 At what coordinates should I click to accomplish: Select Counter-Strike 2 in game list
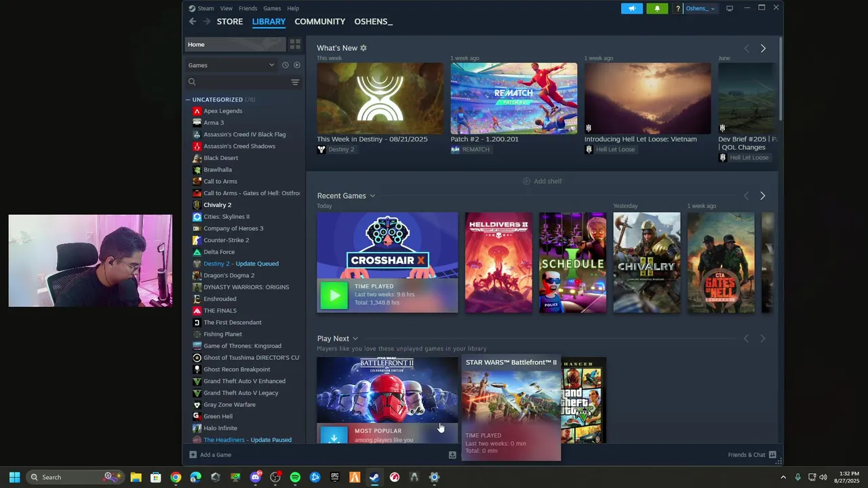click(x=226, y=240)
